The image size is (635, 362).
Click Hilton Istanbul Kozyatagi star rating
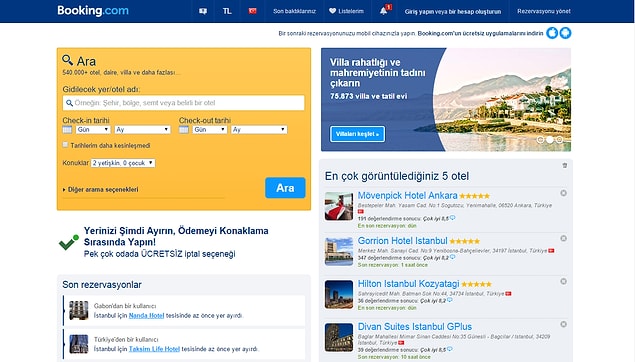[476, 284]
